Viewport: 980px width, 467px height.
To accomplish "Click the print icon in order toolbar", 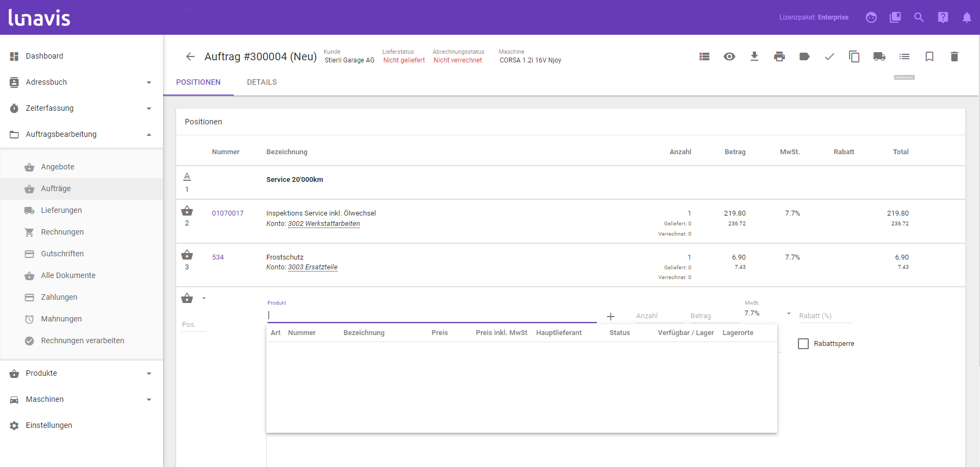I will (779, 56).
